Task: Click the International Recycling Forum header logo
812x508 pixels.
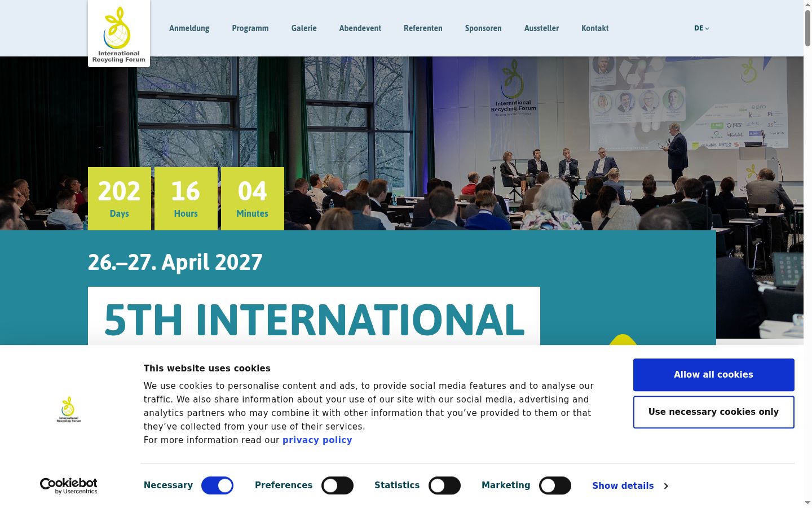Action: click(119, 33)
